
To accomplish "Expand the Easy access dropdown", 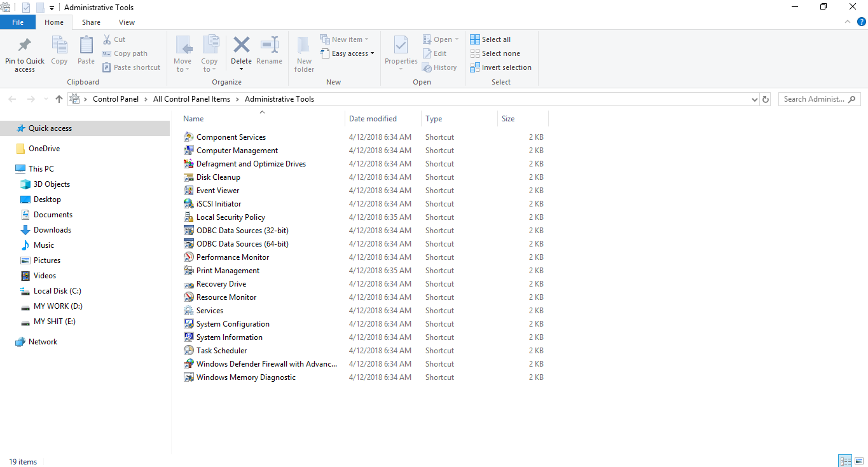I will tap(372, 53).
